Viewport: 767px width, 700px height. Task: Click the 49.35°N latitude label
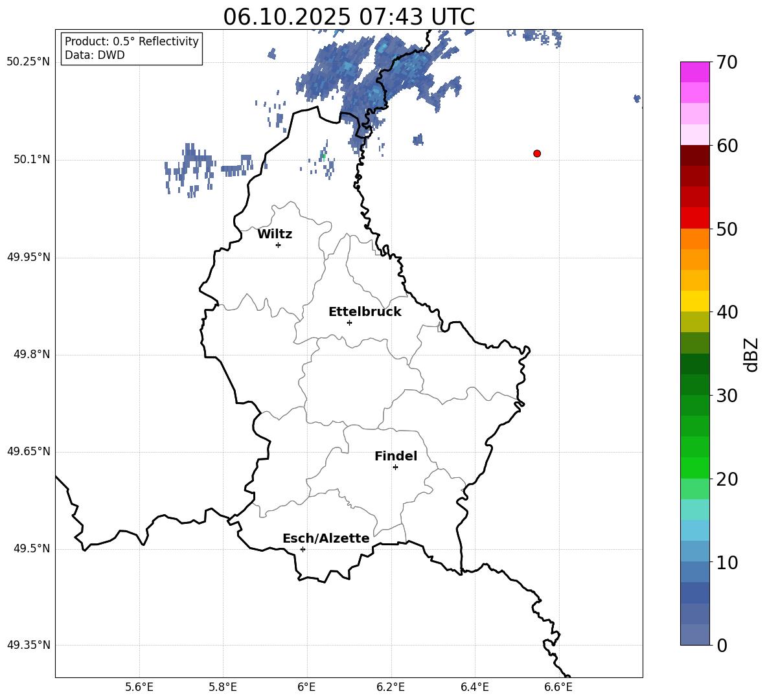pyautogui.click(x=29, y=645)
